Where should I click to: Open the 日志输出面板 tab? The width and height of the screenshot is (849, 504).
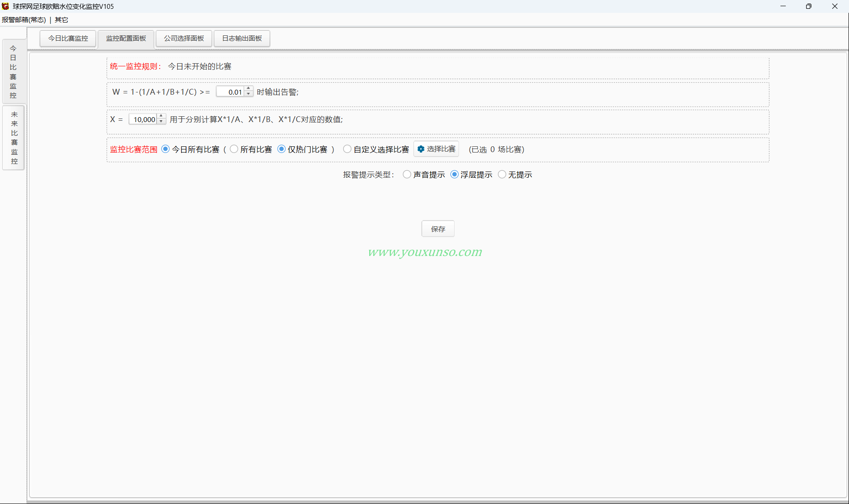[242, 38]
